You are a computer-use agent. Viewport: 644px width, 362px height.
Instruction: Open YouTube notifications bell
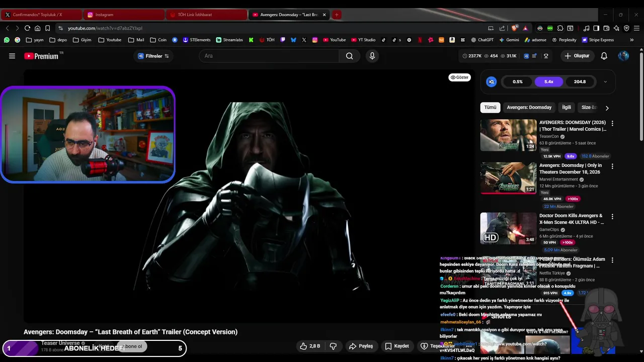604,56
